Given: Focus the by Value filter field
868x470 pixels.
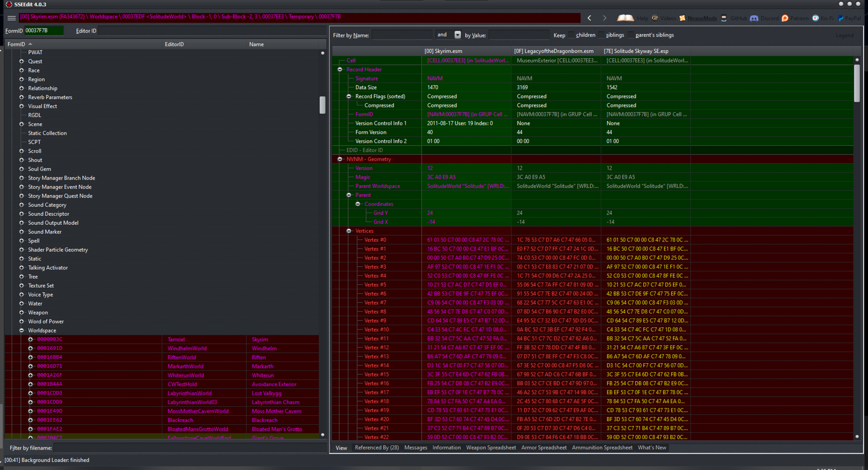Looking at the screenshot, I should (x=519, y=35).
